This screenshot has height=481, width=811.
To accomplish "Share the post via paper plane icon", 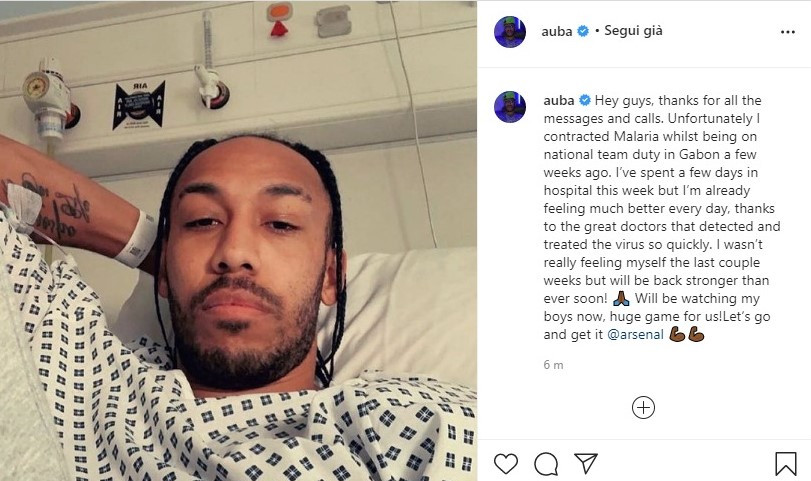I will (586, 463).
